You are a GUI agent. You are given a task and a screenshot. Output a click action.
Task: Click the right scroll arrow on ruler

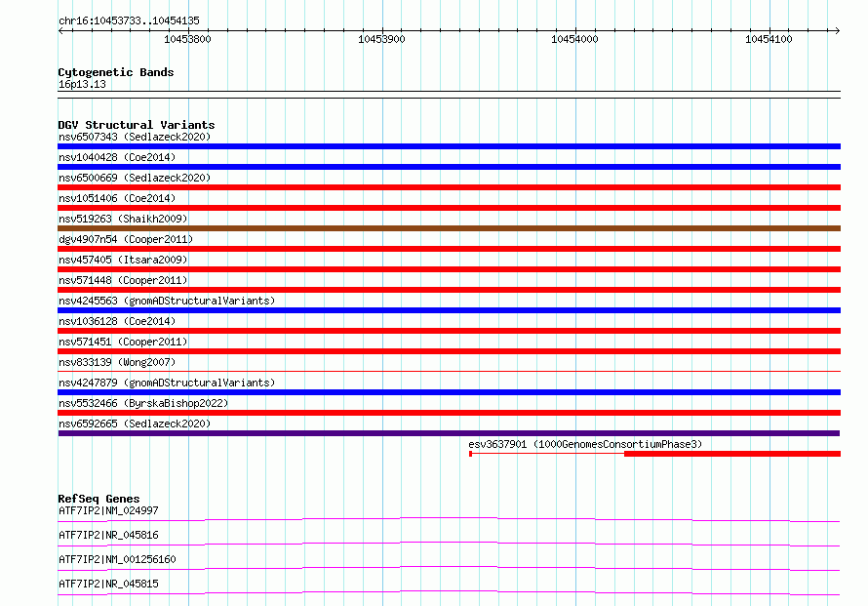[x=837, y=30]
